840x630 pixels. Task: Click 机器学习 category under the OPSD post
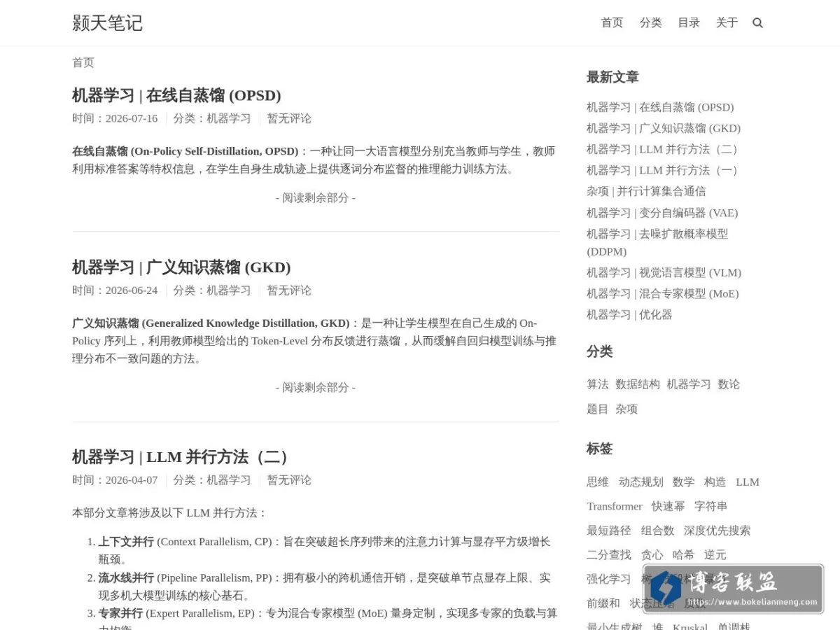[x=229, y=118]
